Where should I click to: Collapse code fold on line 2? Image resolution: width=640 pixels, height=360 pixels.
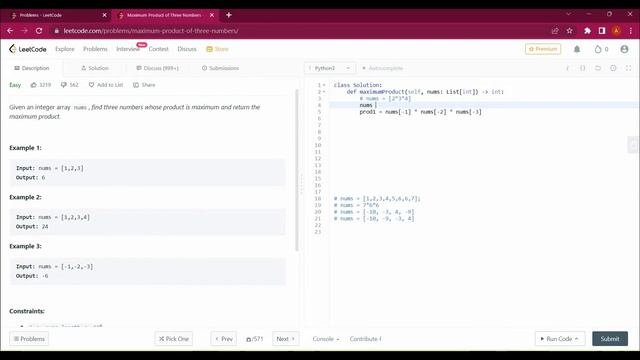pyautogui.click(x=324, y=92)
